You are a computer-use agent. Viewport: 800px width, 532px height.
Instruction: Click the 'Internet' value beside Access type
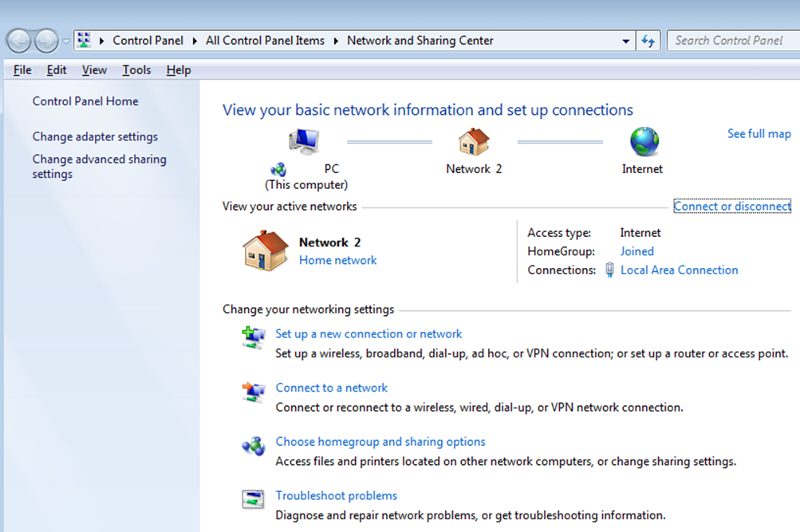click(640, 233)
